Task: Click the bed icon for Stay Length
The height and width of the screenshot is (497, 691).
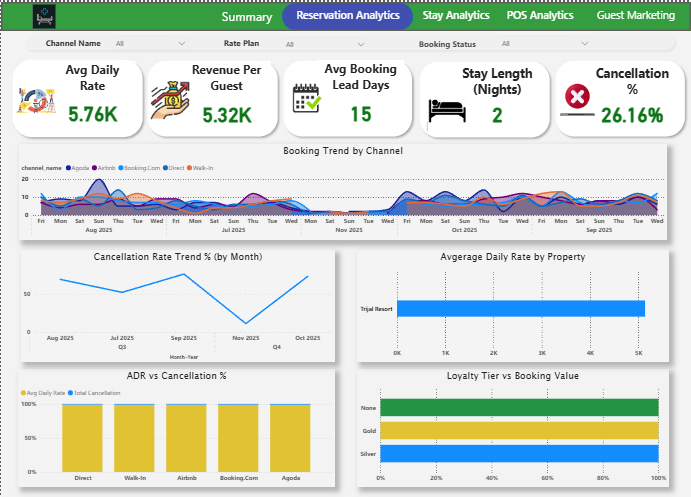Action: point(445,109)
